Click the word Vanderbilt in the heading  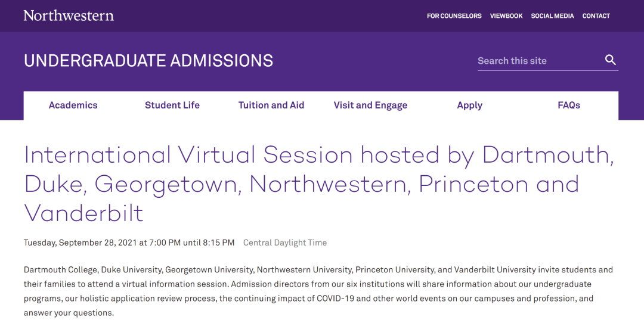(83, 213)
